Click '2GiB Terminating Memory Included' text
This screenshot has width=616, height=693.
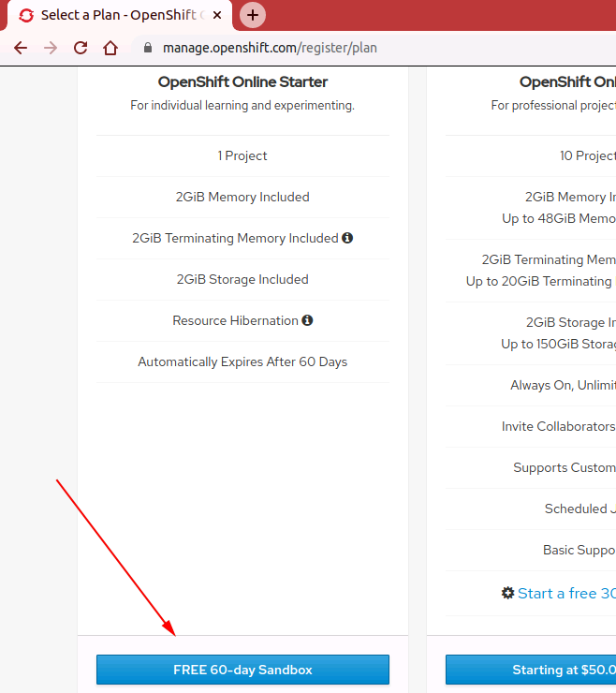[x=235, y=238]
